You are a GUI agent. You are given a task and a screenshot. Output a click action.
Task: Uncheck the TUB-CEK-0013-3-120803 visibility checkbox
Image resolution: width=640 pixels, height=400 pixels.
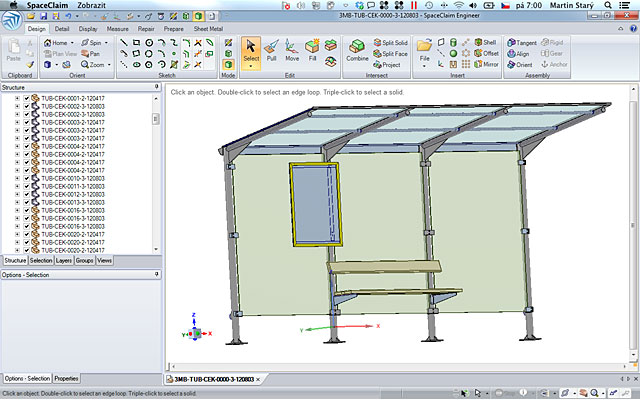[x=27, y=202]
